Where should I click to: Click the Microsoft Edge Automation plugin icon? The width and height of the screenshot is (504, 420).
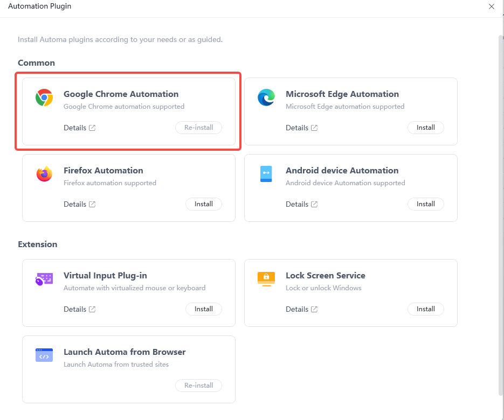coord(266,97)
